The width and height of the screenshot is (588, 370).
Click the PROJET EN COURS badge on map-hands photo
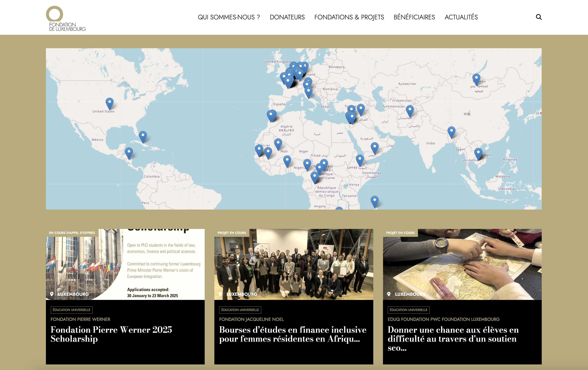click(x=400, y=233)
